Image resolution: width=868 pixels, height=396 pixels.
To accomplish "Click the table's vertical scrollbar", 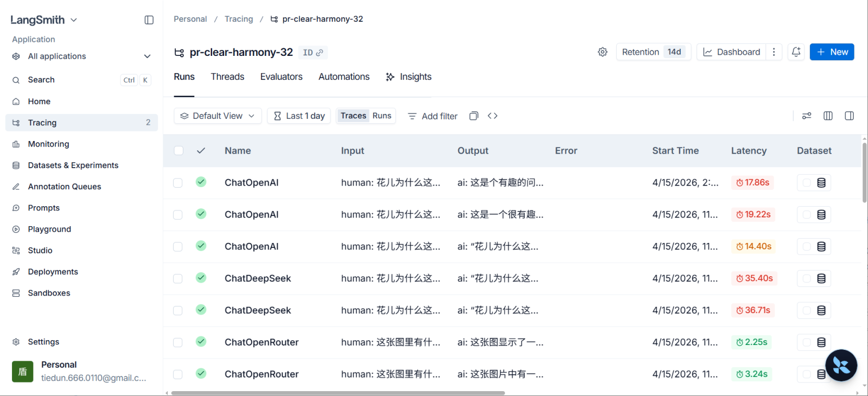I will 864,173.
